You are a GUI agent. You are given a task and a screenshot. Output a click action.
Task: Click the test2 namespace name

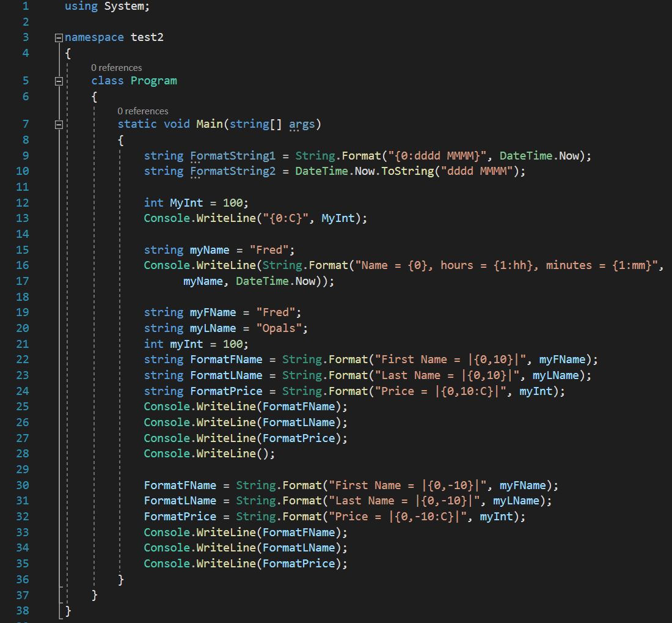[x=147, y=37]
